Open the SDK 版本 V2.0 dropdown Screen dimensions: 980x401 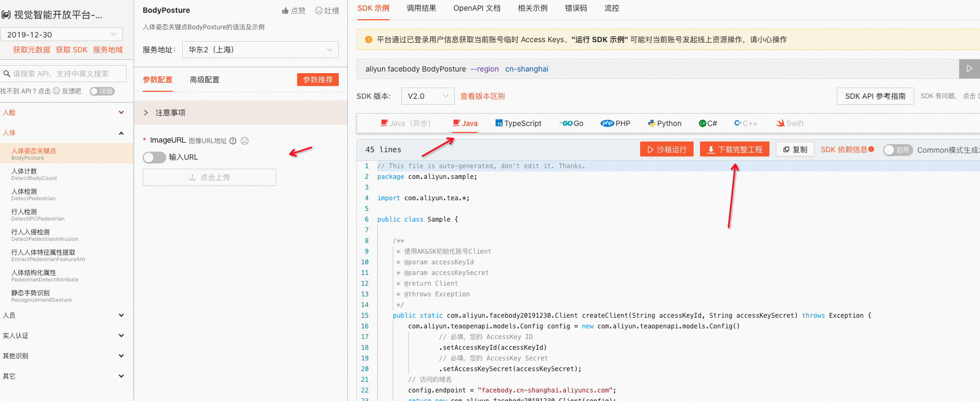point(427,96)
